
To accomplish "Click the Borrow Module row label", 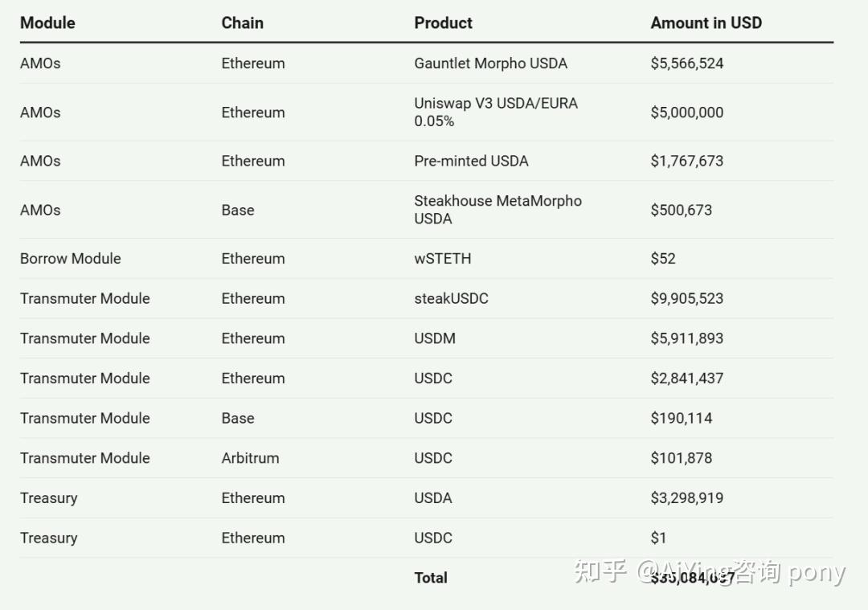I will (x=70, y=259).
